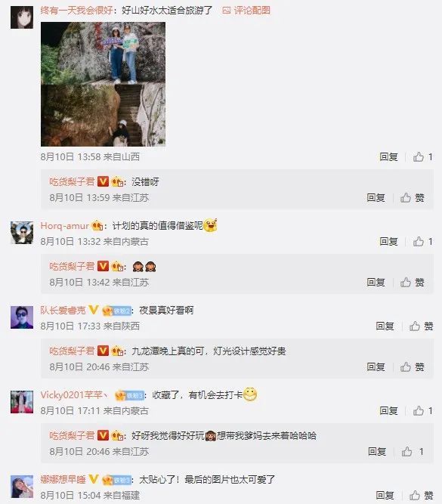Like the 夜景真好看啊 comment

[x=421, y=326]
